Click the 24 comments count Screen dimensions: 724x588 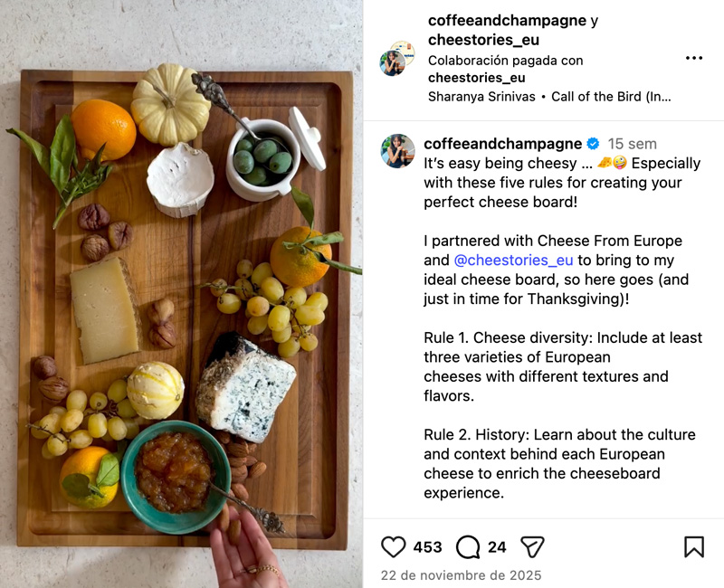point(497,547)
